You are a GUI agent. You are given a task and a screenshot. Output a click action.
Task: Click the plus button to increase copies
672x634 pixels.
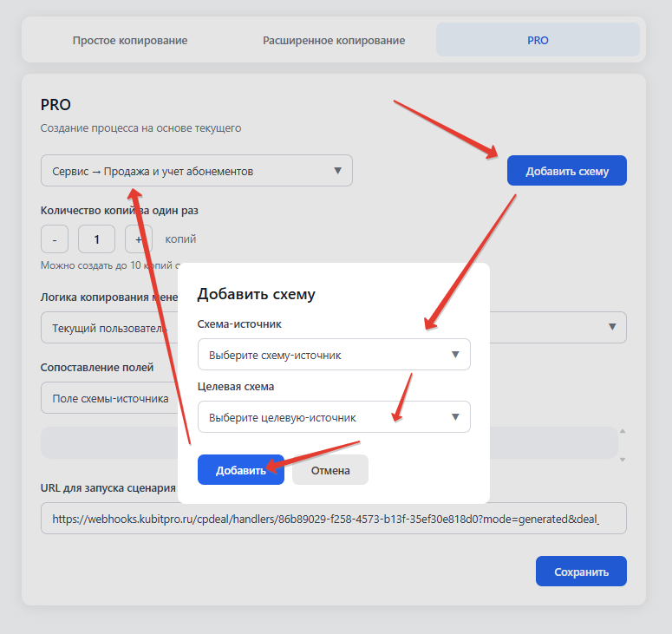point(139,239)
